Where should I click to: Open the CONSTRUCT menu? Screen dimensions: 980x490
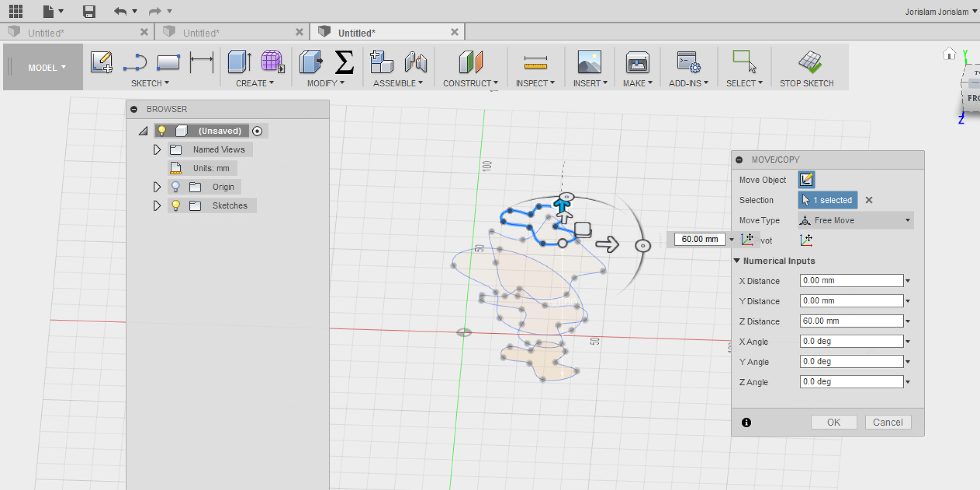pyautogui.click(x=471, y=83)
